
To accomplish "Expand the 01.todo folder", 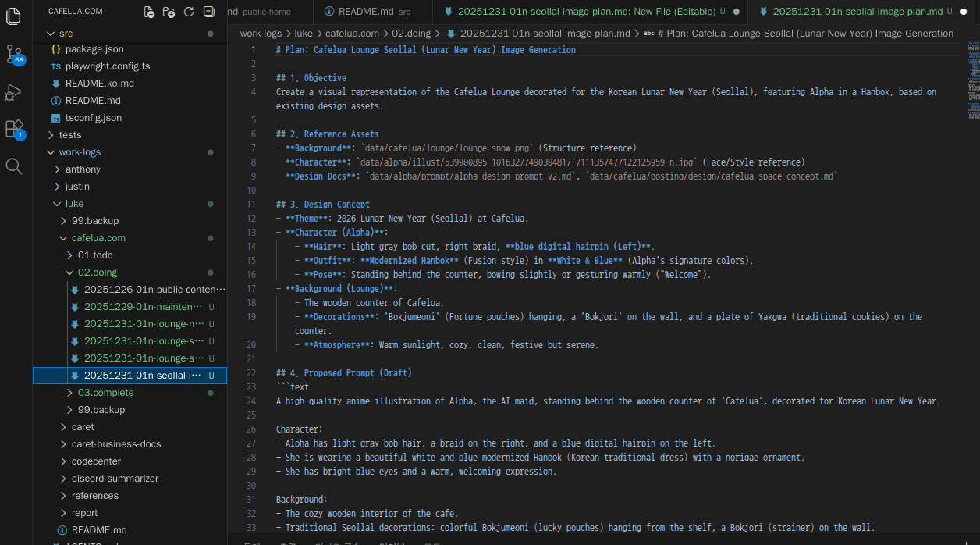I will tap(95, 255).
